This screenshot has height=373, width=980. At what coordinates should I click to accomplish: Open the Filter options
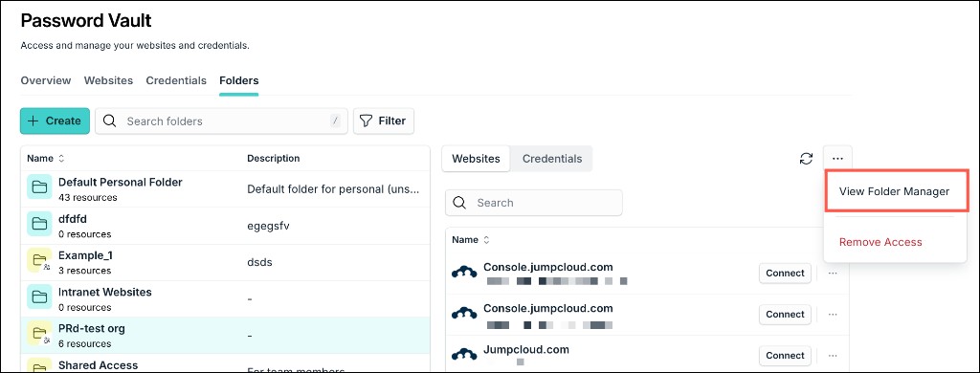[383, 121]
